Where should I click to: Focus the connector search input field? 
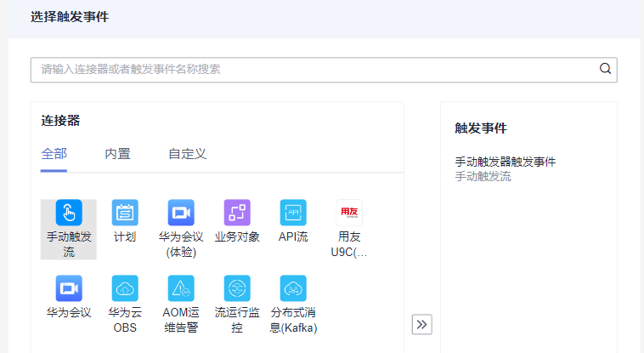324,70
